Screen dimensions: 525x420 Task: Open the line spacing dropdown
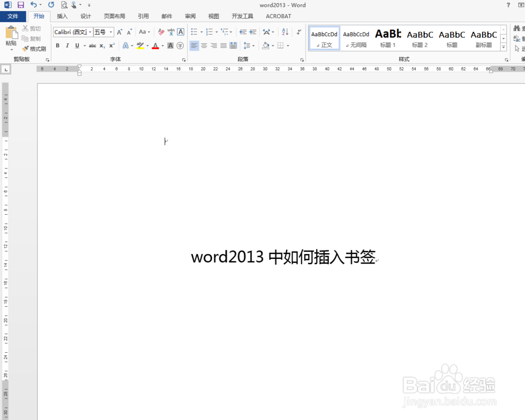pos(254,46)
